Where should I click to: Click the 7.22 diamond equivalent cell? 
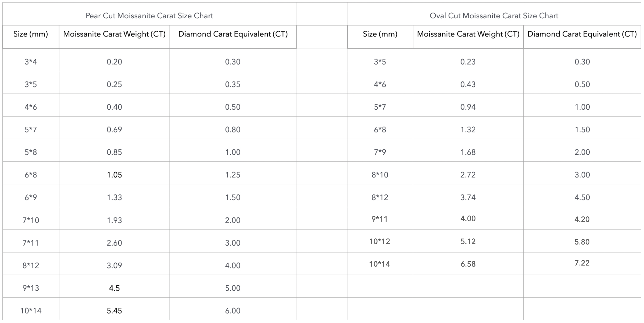582,263
